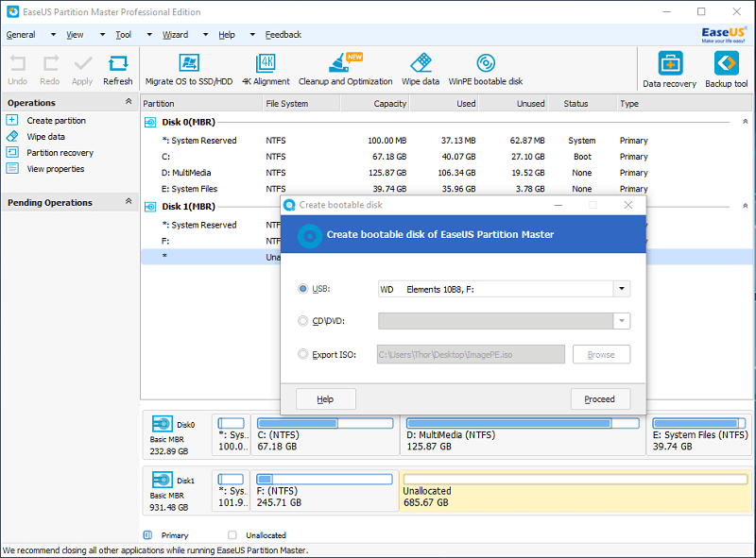This screenshot has height=558, width=756.
Task: Click the Create partition sidebar icon
Action: pos(12,120)
